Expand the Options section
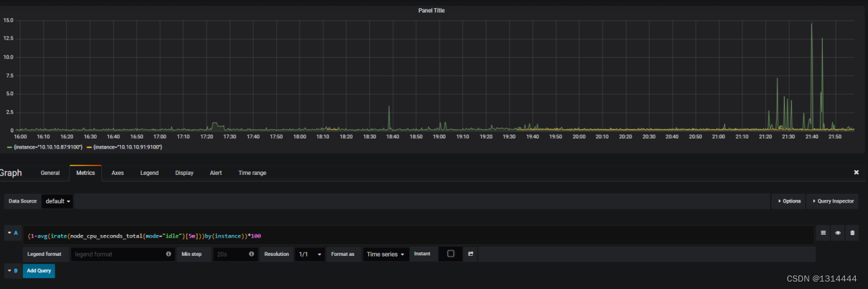Screen dimensions: 868x289 coord(788,201)
